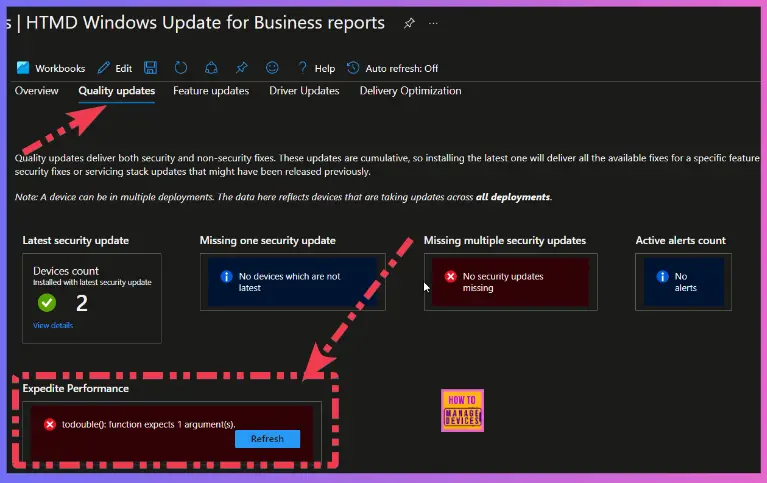Select the 'No alerts' tile text

[x=685, y=282]
